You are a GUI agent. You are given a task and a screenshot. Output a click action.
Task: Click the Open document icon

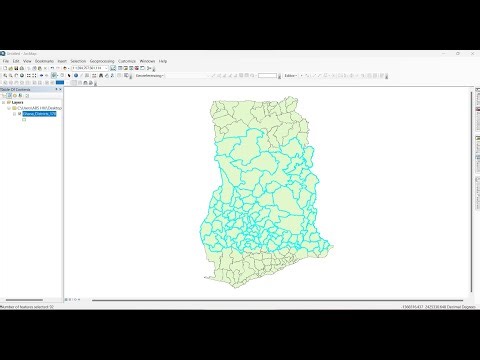pyautogui.click(x=11, y=68)
